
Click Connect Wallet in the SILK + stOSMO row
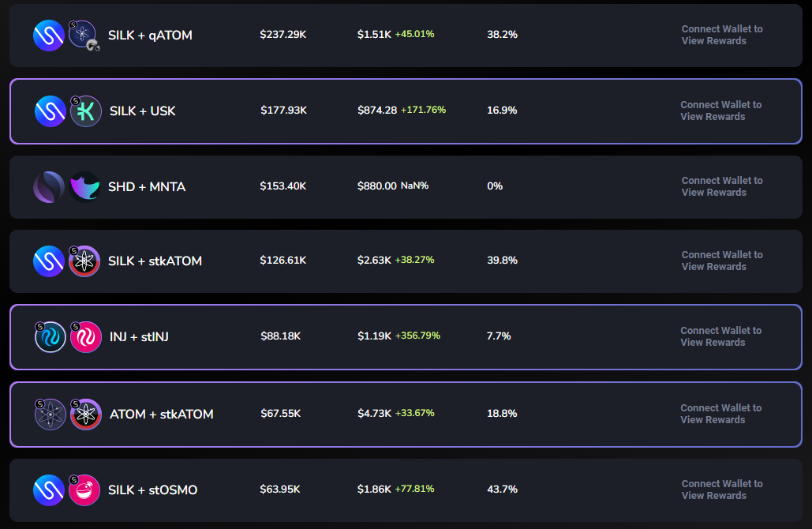coord(721,490)
